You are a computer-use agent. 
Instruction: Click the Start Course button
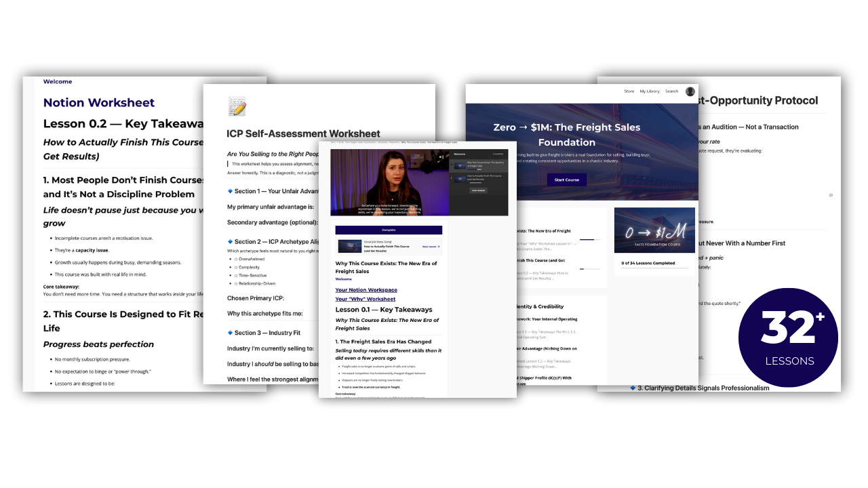coord(567,180)
